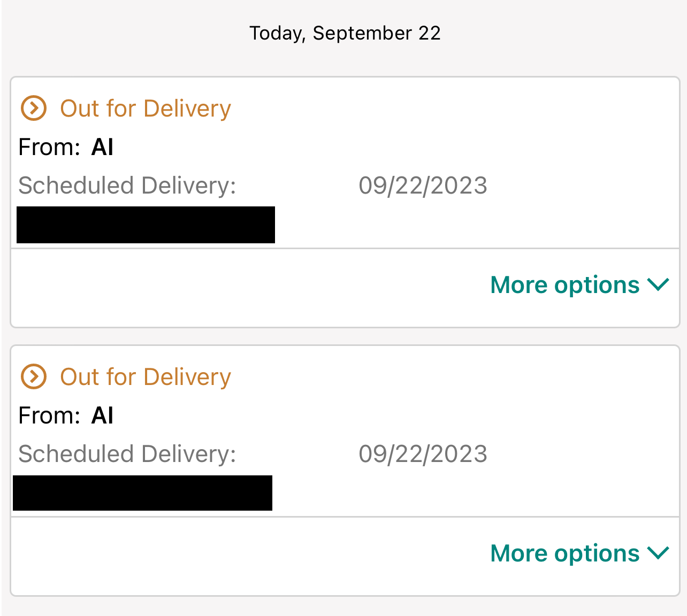Select the Out for Delivery heading in second card
The width and height of the screenshot is (687, 616).
click(146, 376)
